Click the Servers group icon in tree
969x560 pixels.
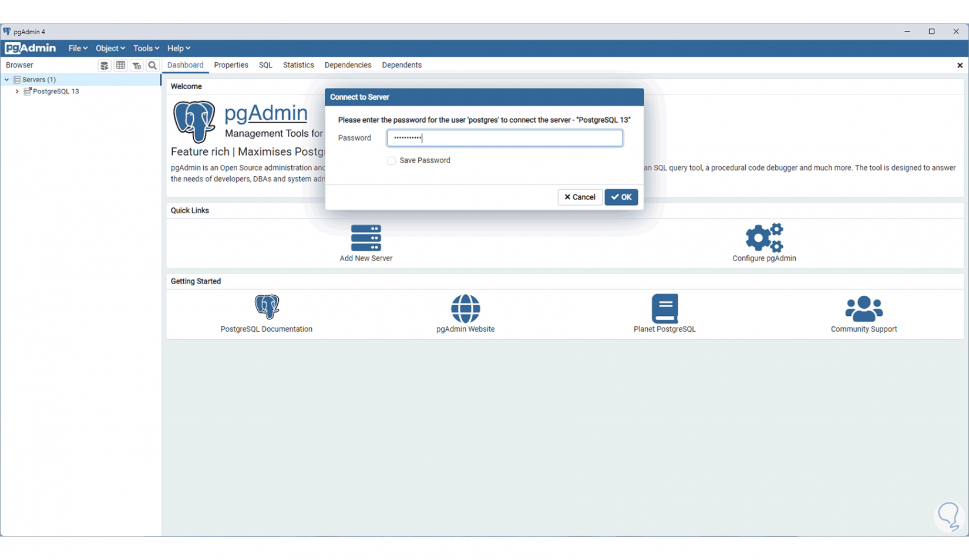[17, 79]
